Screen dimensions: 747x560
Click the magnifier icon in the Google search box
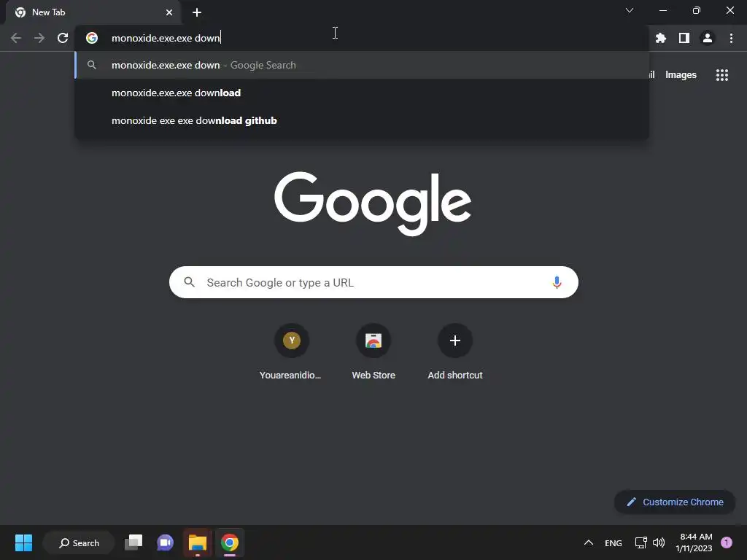coord(189,282)
